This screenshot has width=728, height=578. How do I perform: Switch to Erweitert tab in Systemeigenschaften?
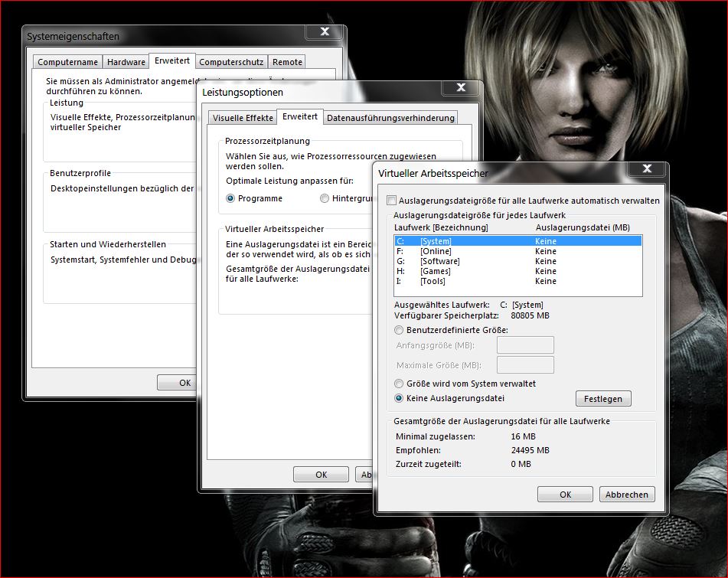(171, 60)
